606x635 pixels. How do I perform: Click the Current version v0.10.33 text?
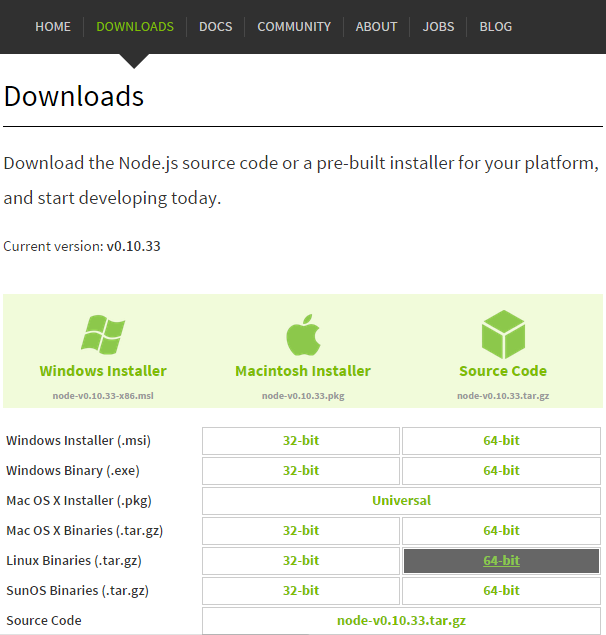pyautogui.click(x=82, y=246)
